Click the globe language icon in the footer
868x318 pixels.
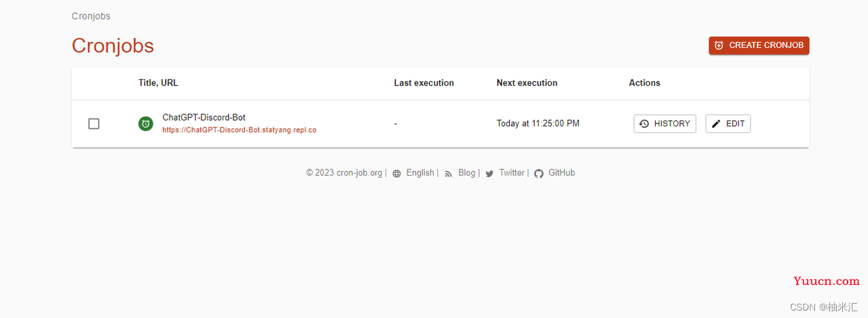(x=397, y=174)
